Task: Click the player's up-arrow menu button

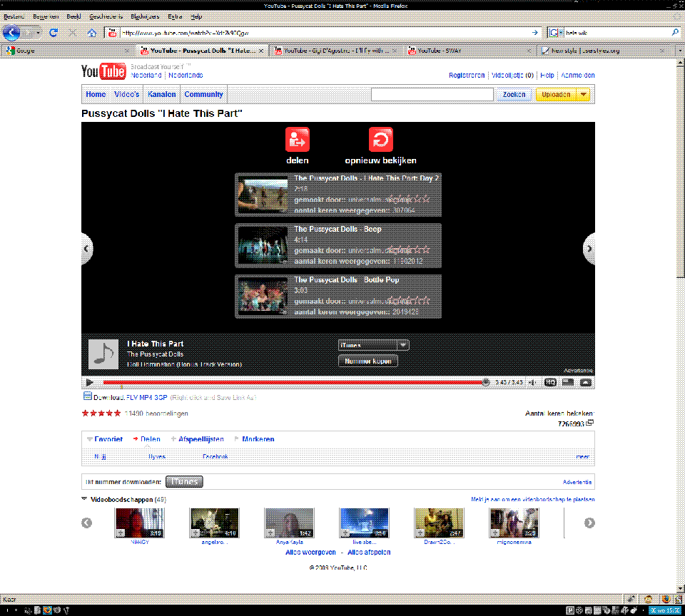Action: pyautogui.click(x=586, y=382)
